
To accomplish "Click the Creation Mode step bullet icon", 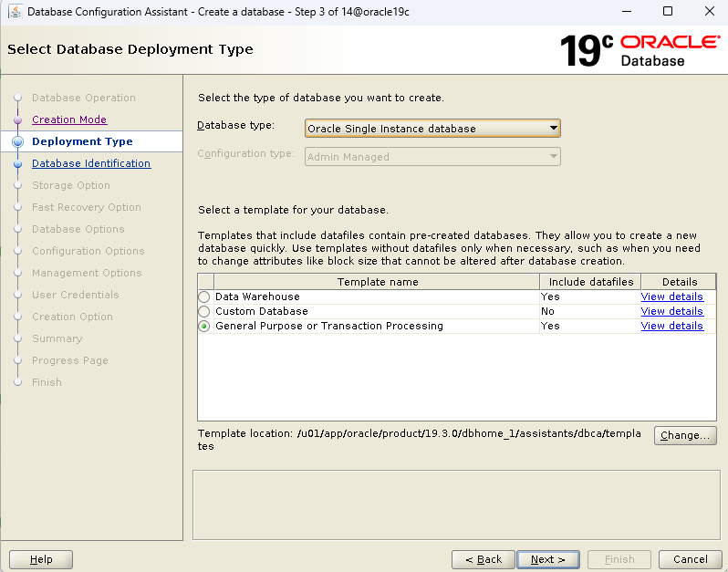I will pyautogui.click(x=17, y=120).
